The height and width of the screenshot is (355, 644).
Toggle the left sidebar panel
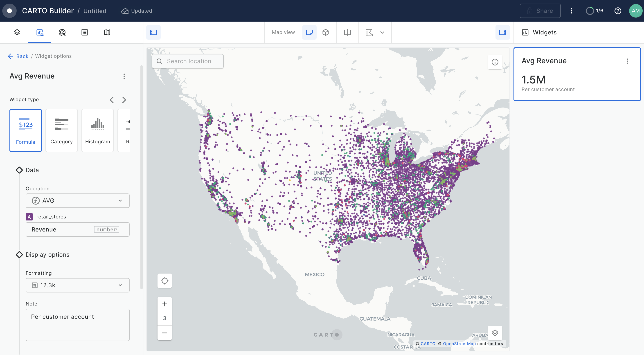tap(153, 32)
